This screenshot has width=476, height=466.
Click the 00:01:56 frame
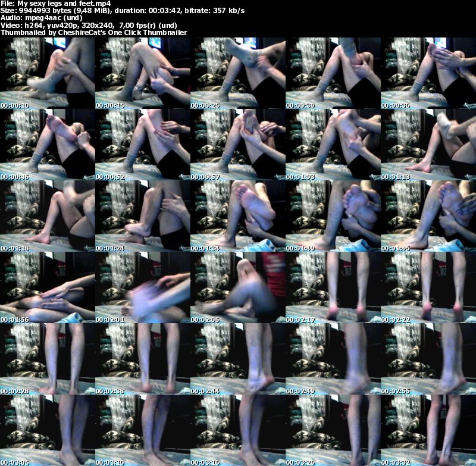coord(48,286)
